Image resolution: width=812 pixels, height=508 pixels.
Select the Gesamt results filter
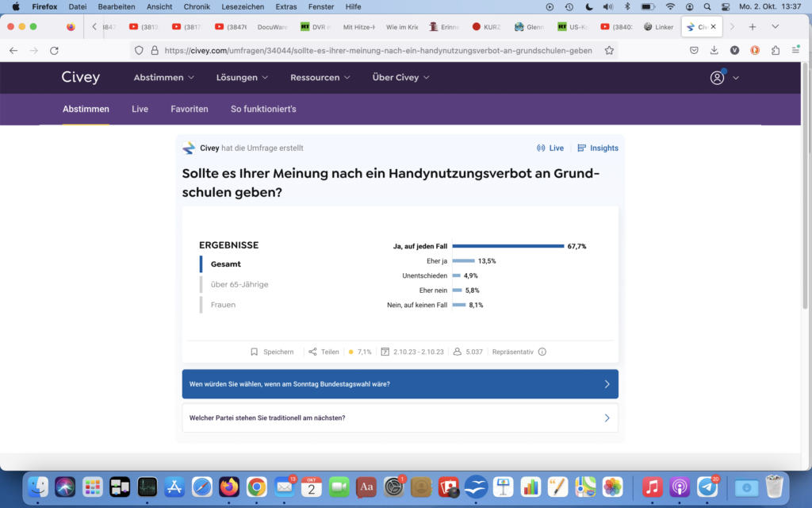[226, 264]
